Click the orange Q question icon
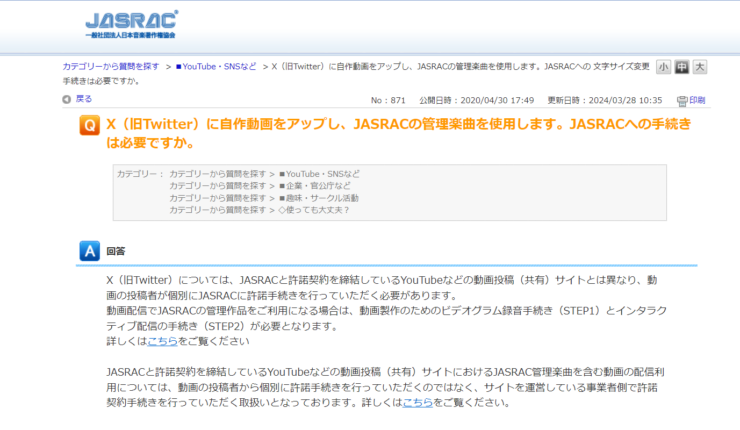740x430 pixels. [89, 127]
